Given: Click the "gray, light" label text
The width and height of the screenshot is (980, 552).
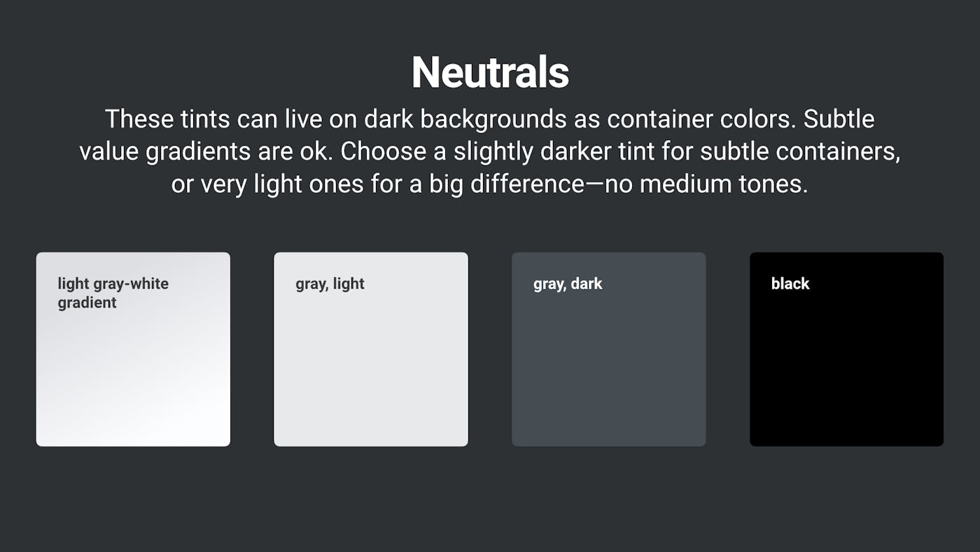Looking at the screenshot, I should pyautogui.click(x=330, y=284).
